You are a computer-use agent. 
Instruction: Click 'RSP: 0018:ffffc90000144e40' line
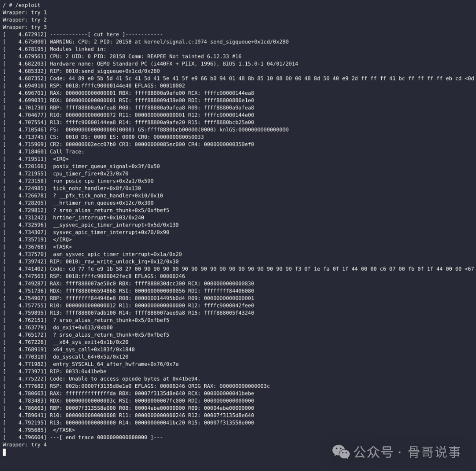click(94, 85)
